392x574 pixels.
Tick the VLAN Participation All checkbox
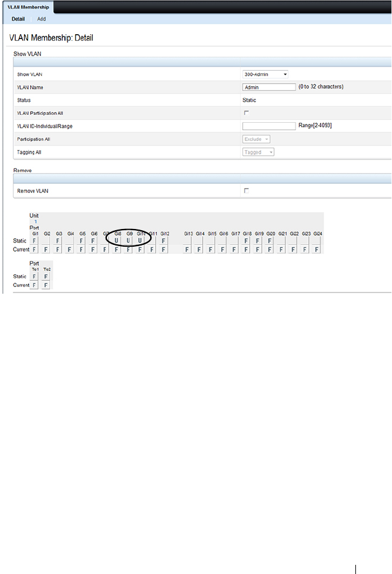(246, 113)
